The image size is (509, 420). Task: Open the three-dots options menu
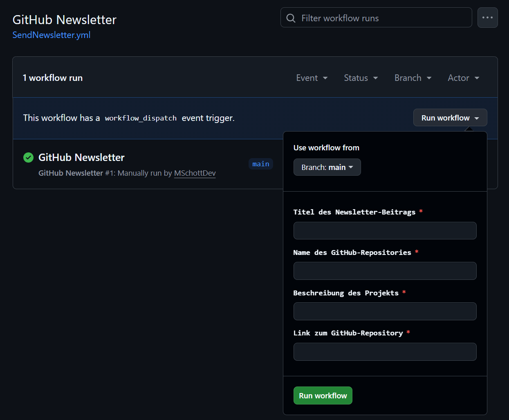(x=487, y=18)
